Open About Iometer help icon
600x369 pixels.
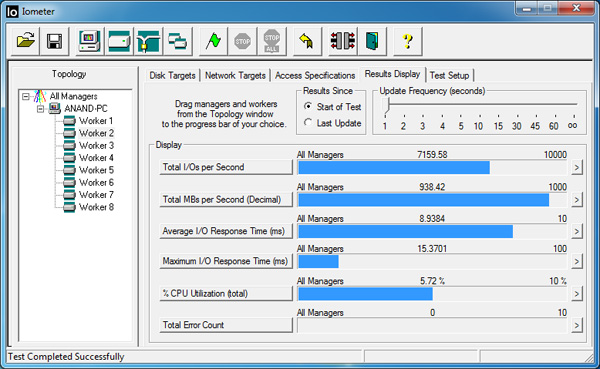click(408, 41)
